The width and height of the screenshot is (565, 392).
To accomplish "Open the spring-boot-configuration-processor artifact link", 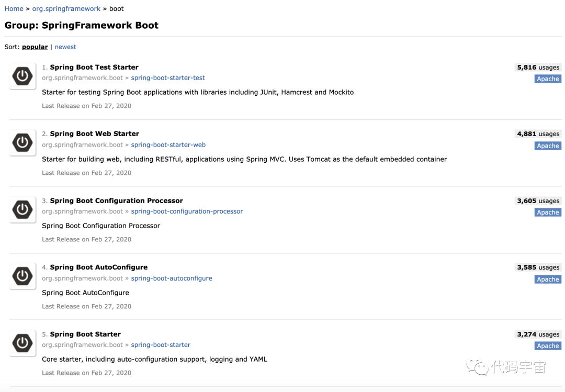I will click(x=187, y=211).
